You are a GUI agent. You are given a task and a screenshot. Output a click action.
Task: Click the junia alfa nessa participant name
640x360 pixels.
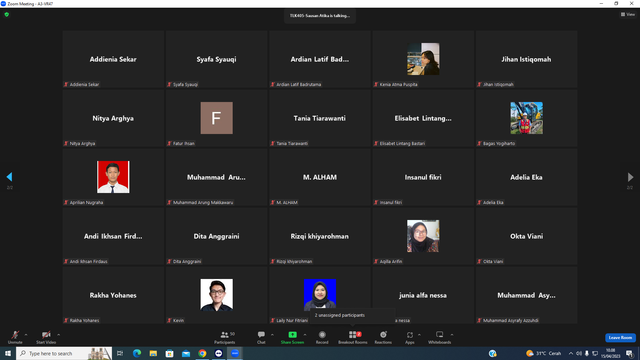(423, 295)
